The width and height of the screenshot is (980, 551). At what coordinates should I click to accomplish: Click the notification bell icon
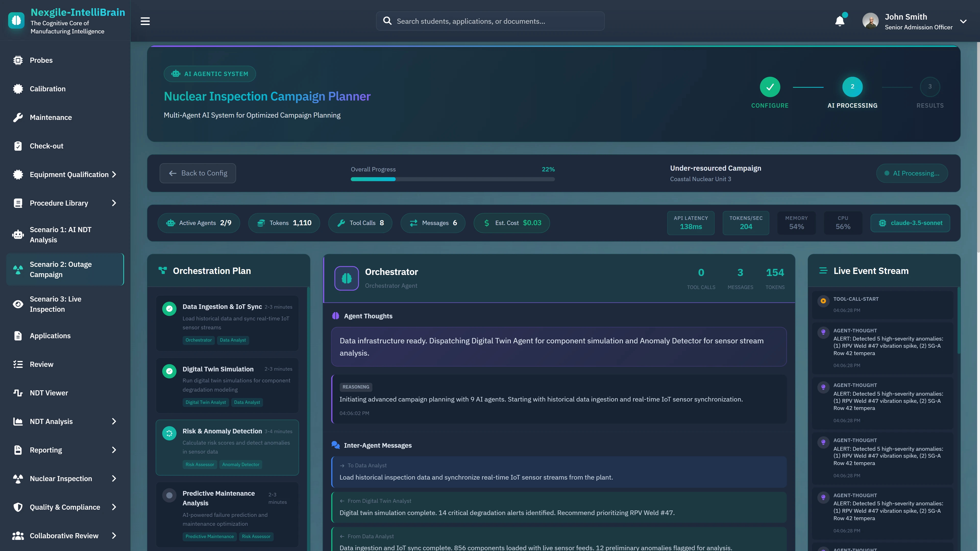click(x=840, y=21)
